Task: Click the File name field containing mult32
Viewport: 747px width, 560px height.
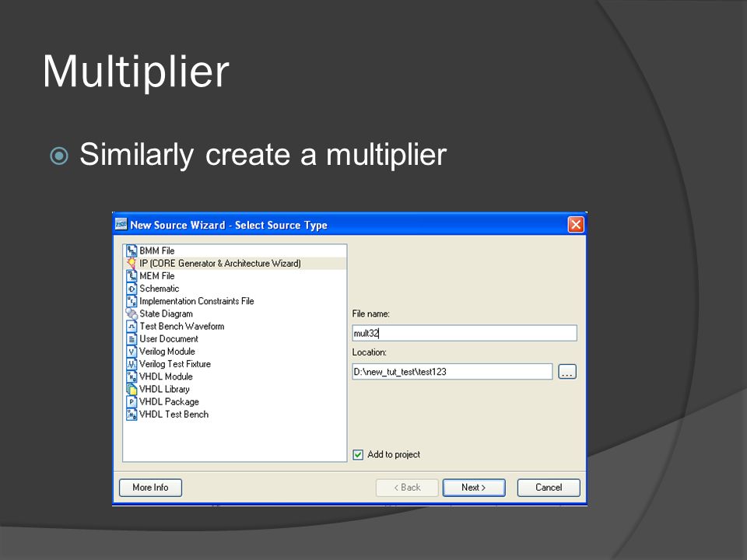Action: [x=465, y=333]
